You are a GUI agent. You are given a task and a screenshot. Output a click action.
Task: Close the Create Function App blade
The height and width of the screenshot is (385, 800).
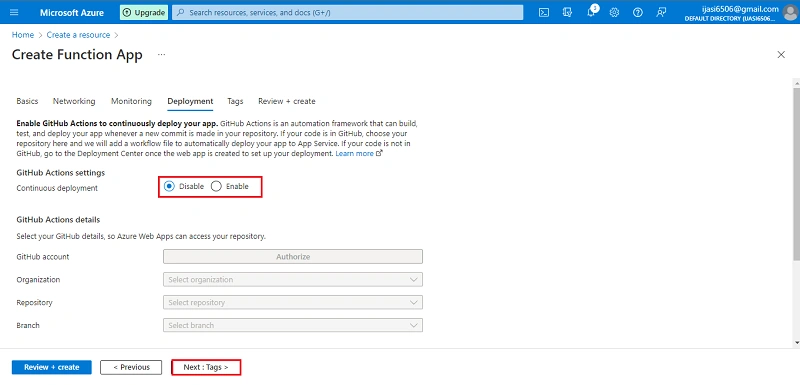pyautogui.click(x=781, y=55)
